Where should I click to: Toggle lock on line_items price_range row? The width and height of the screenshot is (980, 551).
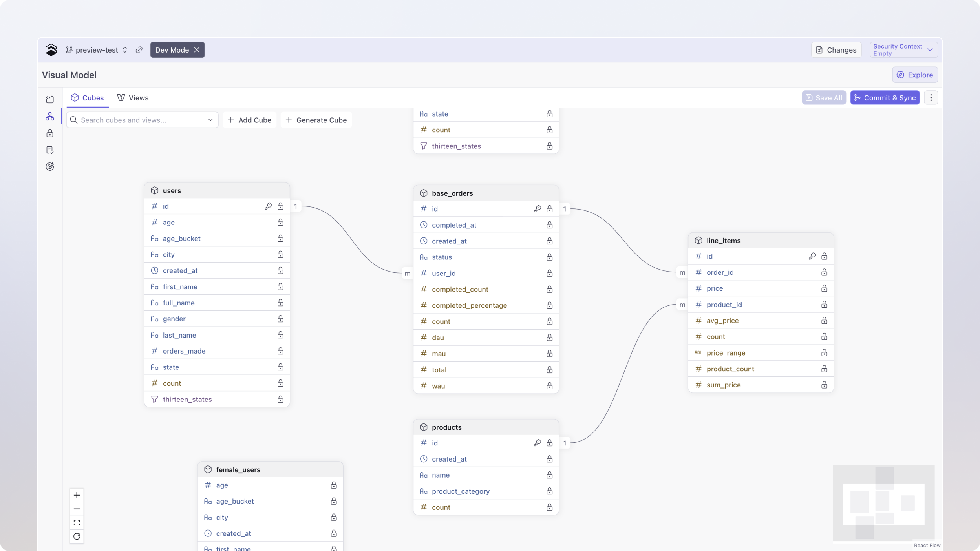click(x=825, y=353)
